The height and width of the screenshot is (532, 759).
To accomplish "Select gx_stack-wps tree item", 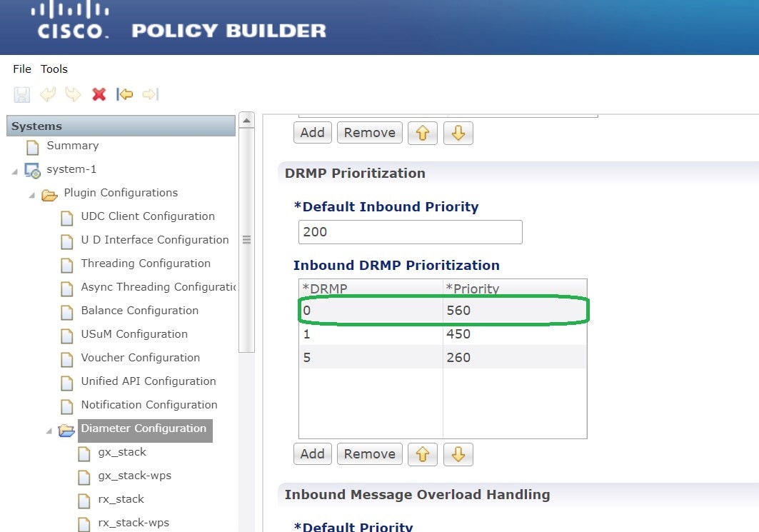I will click(x=134, y=476).
